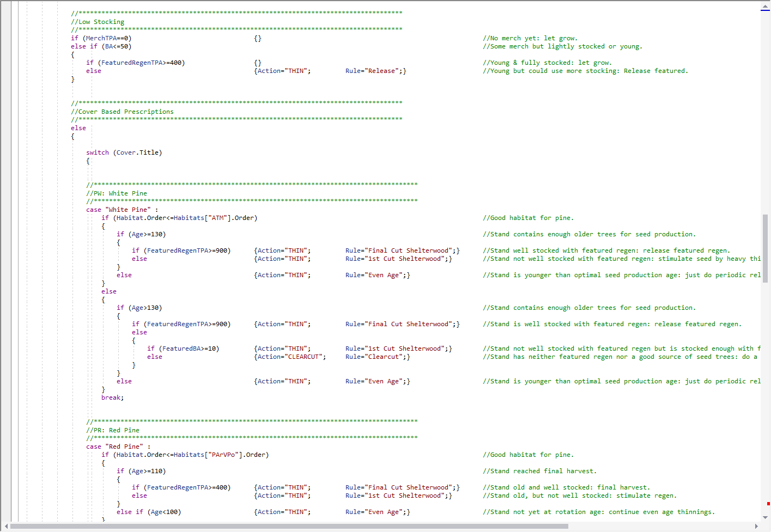Click the horizontal scrollbar right arrow
The height and width of the screenshot is (532, 771).
pyautogui.click(x=756, y=527)
